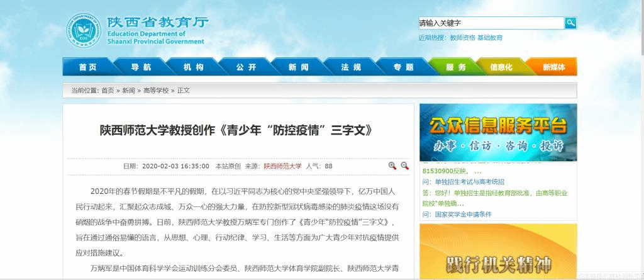Click the green answer text about 单独招生

point(495,198)
